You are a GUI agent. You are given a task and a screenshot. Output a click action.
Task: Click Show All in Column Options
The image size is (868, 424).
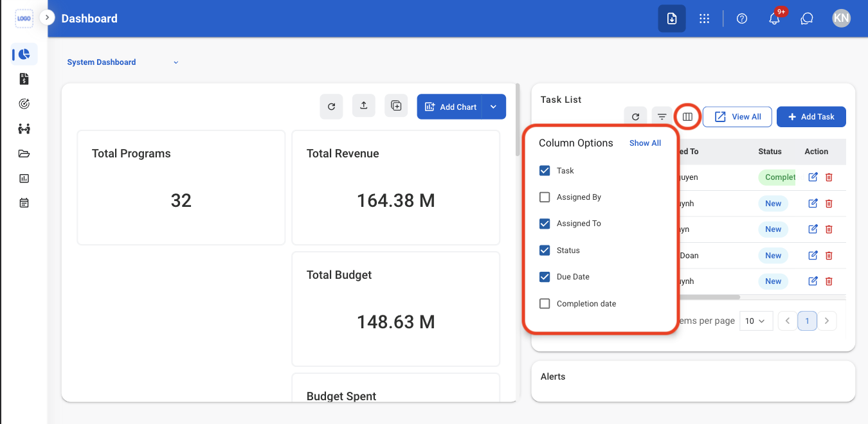(645, 143)
